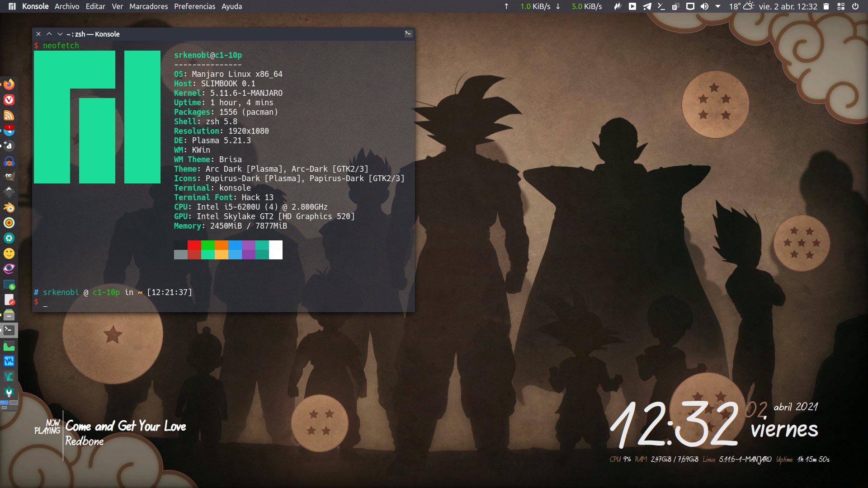Click the Konsole new tab corner icon
Viewport: 868px width, 488px height.
[x=408, y=33]
